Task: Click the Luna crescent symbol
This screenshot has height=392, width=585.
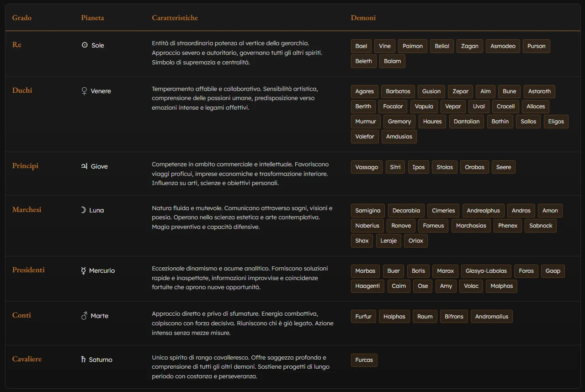Action: click(83, 210)
